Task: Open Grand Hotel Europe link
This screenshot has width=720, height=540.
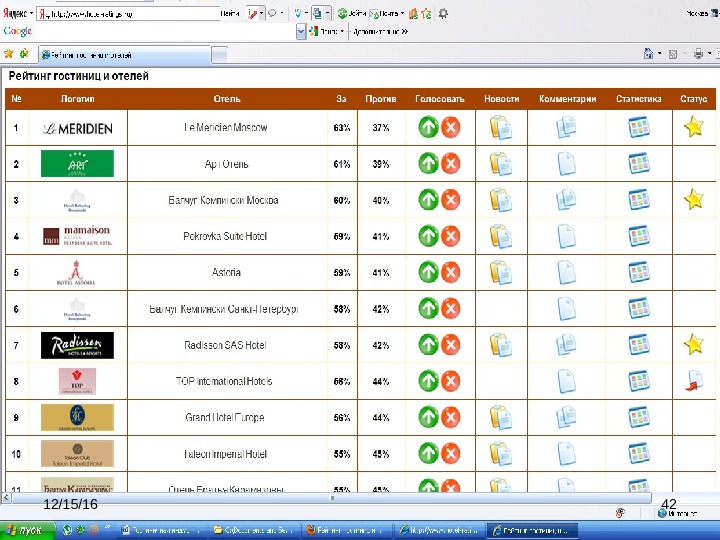Action: tap(225, 417)
